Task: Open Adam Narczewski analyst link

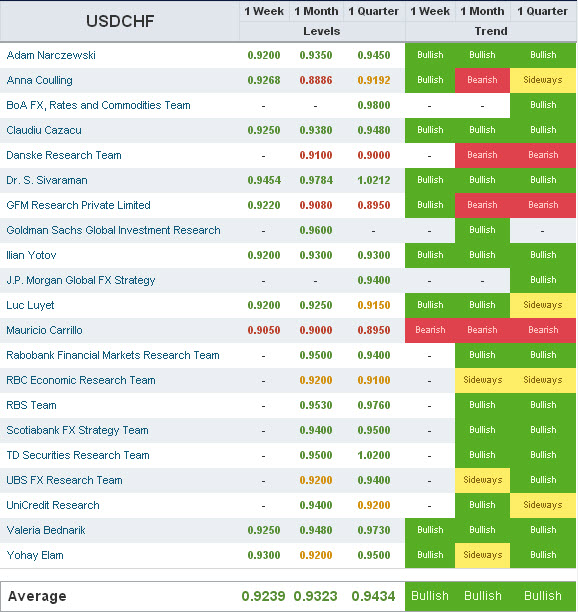Action: pos(51,55)
